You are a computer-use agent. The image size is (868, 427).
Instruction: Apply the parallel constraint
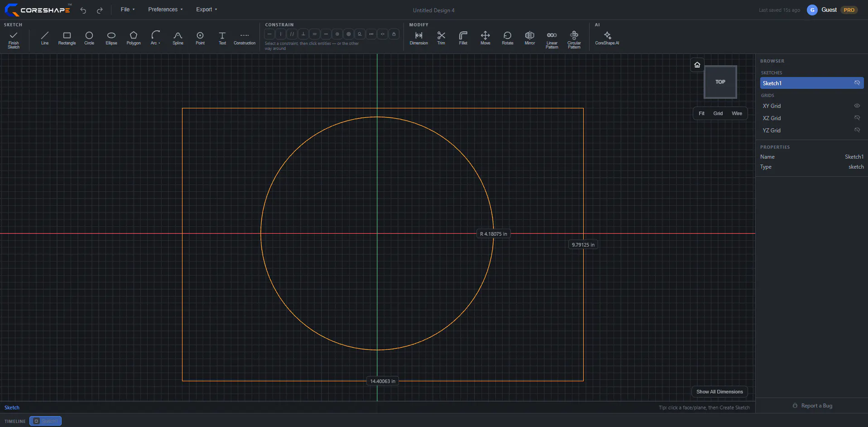(x=292, y=34)
